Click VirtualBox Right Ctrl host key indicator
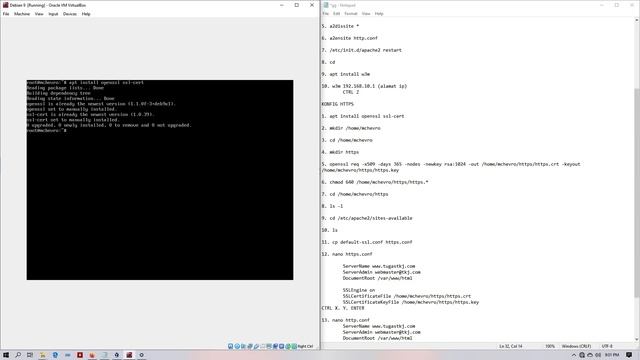Image resolution: width=640 pixels, height=360 pixels. point(305,346)
